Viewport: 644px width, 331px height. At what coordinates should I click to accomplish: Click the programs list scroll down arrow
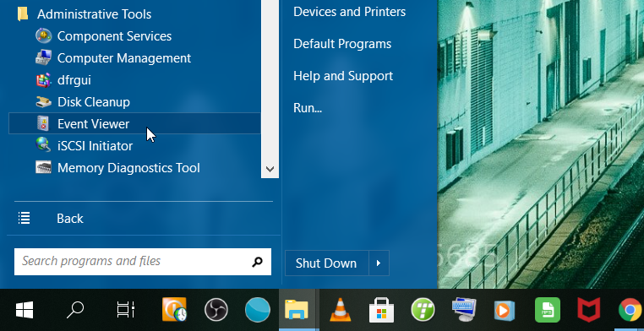click(x=270, y=169)
